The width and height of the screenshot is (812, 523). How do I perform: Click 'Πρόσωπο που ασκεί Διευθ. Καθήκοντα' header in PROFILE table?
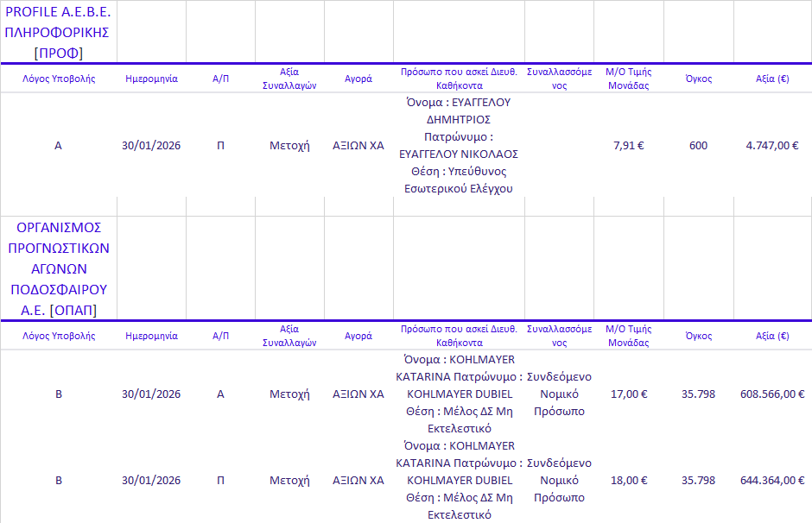tap(459, 79)
